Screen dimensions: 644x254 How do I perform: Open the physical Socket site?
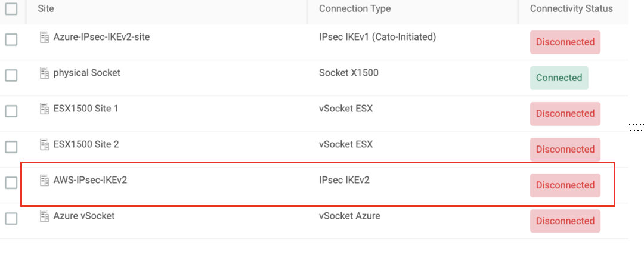(x=87, y=73)
